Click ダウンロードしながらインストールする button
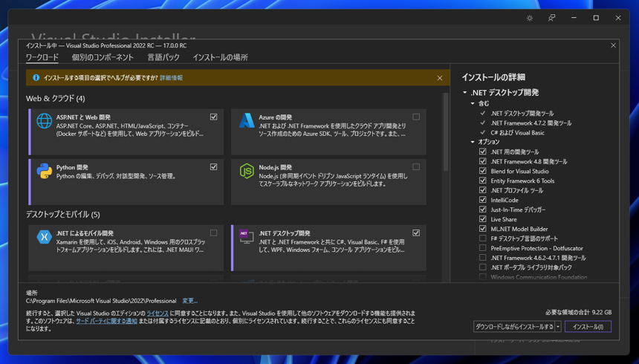 click(x=514, y=327)
